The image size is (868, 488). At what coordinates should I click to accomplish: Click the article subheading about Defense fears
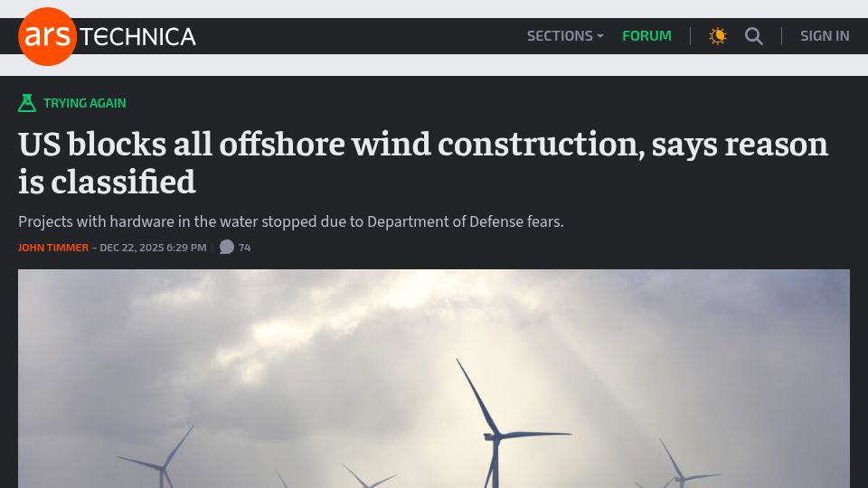point(290,222)
